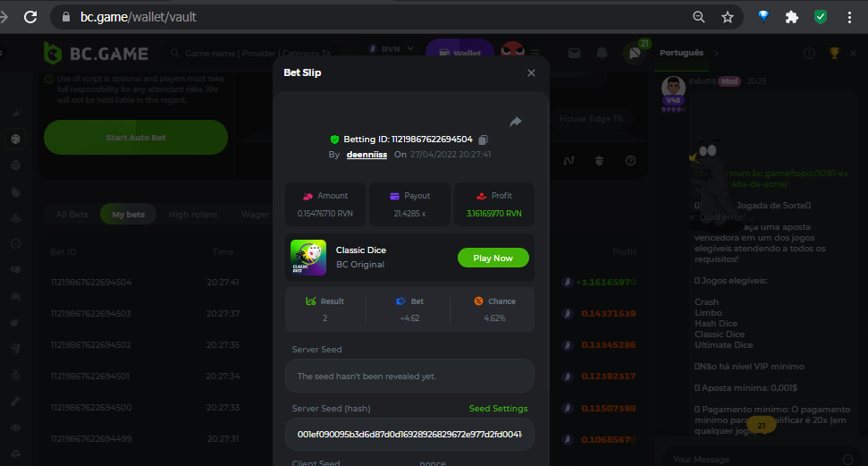Switch to the All Bets tab
868x466 pixels.
tap(72, 215)
